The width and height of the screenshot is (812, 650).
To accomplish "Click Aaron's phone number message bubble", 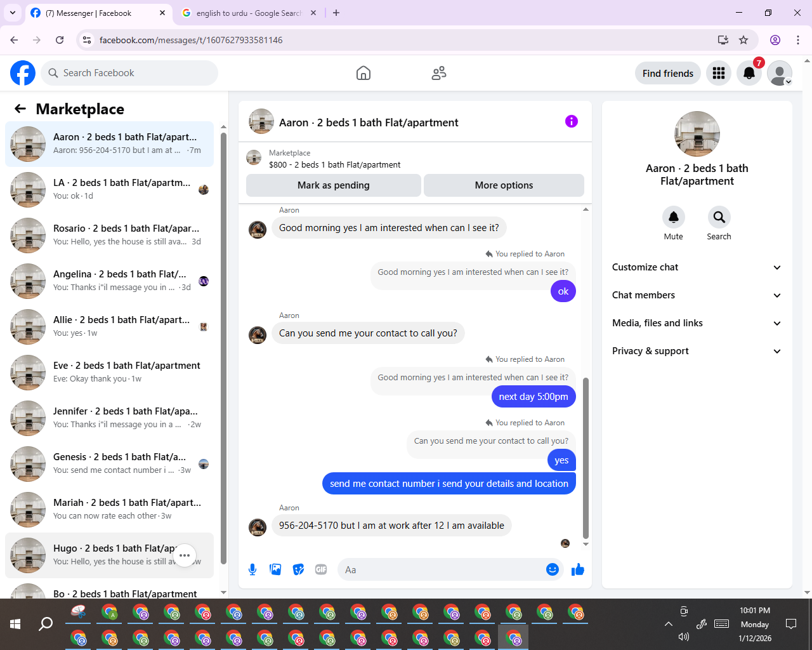I will [391, 526].
